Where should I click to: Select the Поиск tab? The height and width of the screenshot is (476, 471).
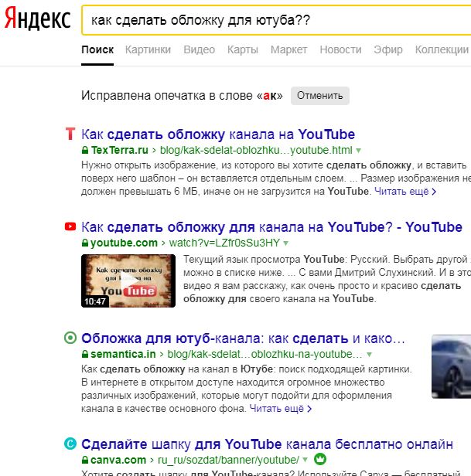pos(97,49)
